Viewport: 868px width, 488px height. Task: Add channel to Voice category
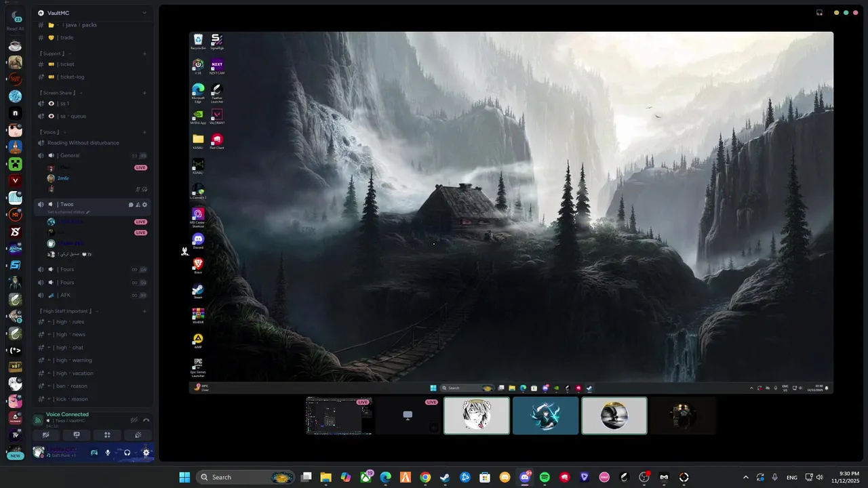coord(144,132)
